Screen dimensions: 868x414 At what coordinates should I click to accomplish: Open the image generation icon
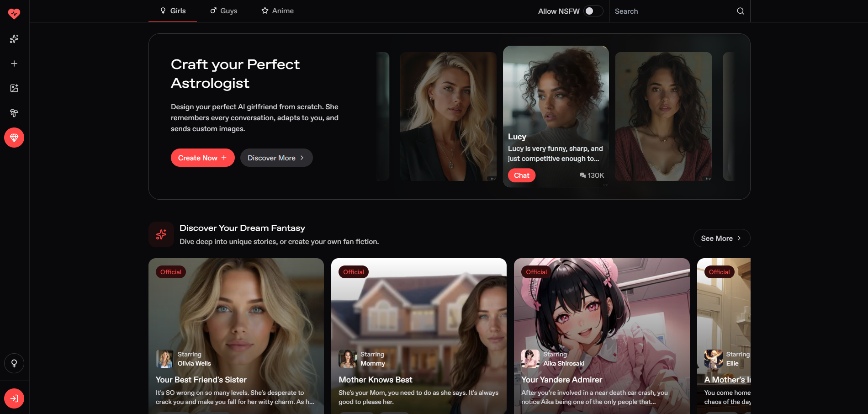[14, 88]
